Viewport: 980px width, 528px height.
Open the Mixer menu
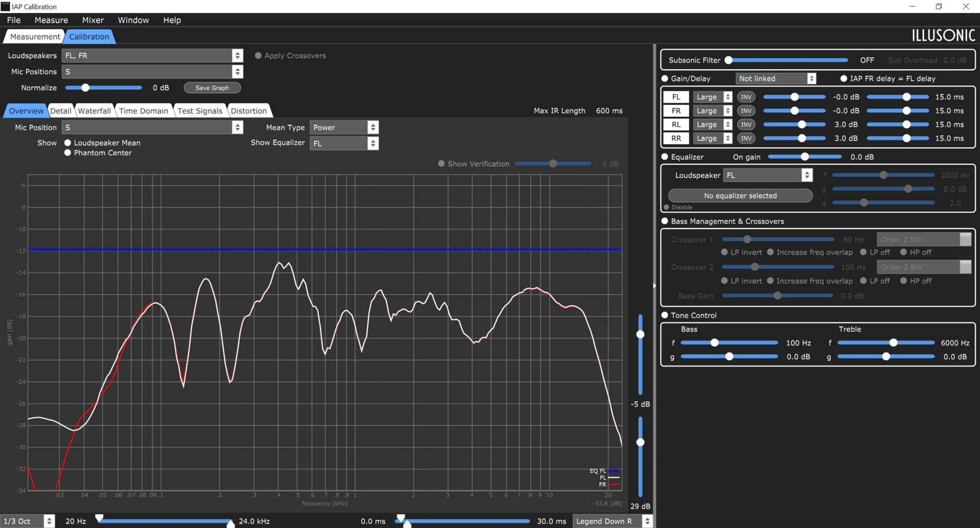[x=93, y=20]
